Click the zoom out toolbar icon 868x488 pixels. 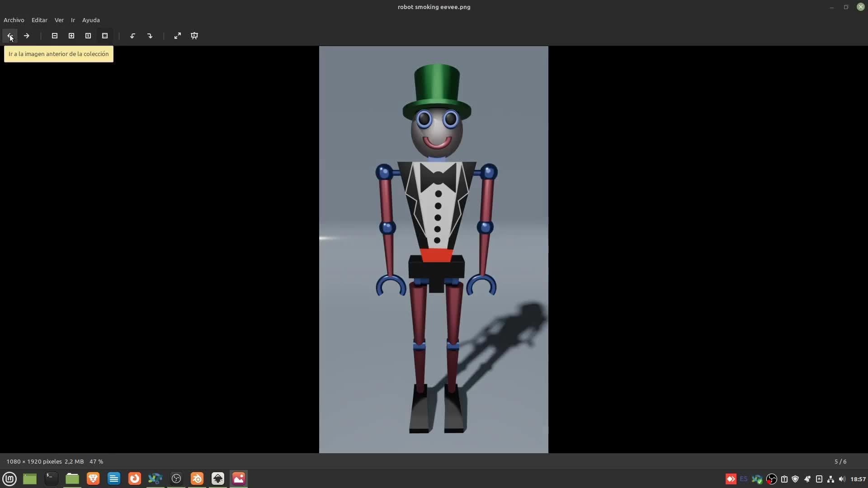coord(55,36)
